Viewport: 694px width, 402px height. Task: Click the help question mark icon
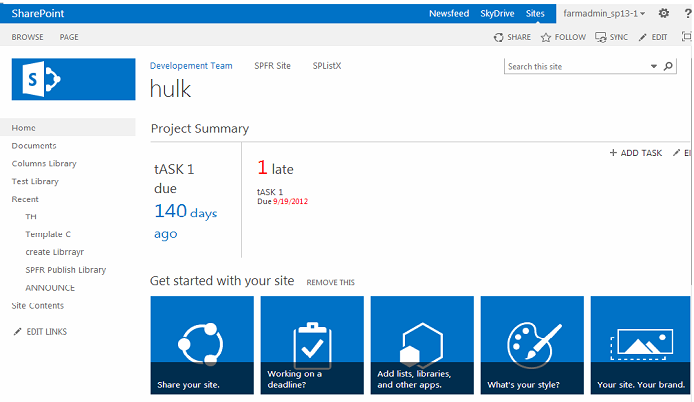[x=688, y=14]
